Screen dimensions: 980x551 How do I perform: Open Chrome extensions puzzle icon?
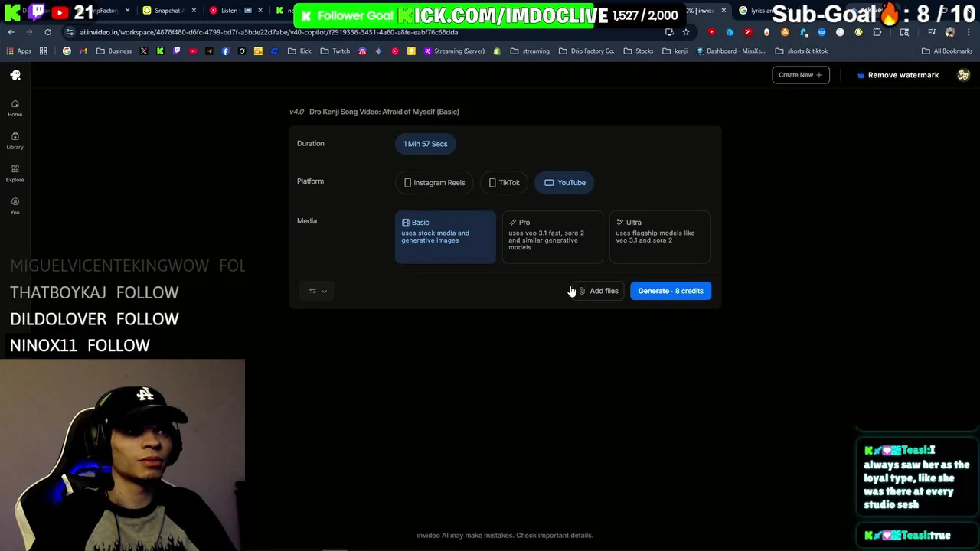tap(877, 32)
